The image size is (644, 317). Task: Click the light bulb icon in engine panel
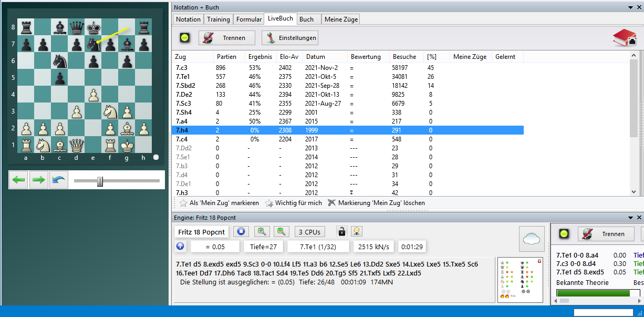[x=357, y=232]
